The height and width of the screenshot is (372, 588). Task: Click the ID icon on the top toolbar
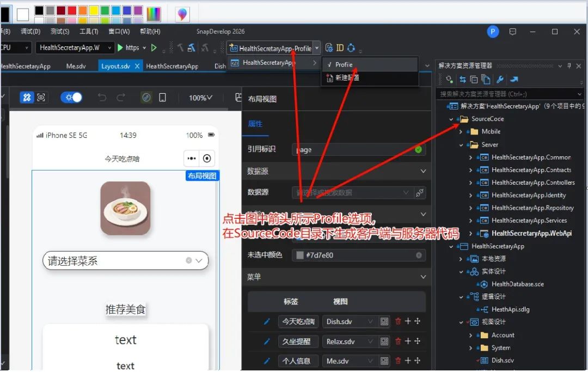(x=340, y=48)
